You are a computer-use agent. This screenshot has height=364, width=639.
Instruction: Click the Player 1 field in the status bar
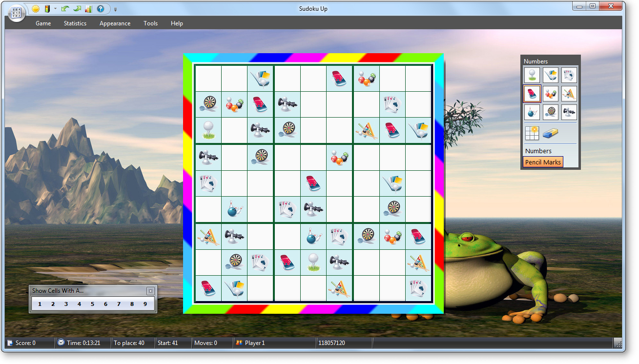click(x=254, y=343)
